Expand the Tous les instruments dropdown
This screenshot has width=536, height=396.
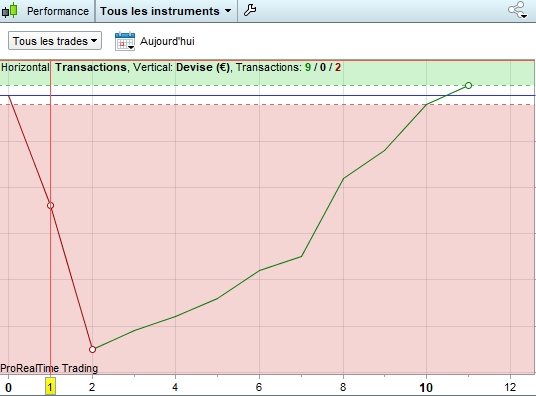(165, 11)
